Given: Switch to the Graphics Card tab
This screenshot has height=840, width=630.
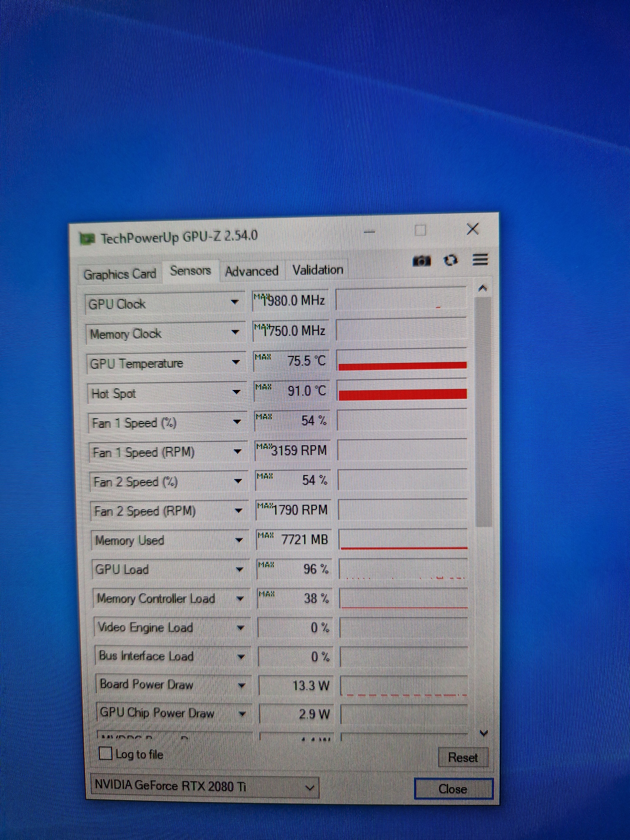Looking at the screenshot, I should [x=120, y=274].
